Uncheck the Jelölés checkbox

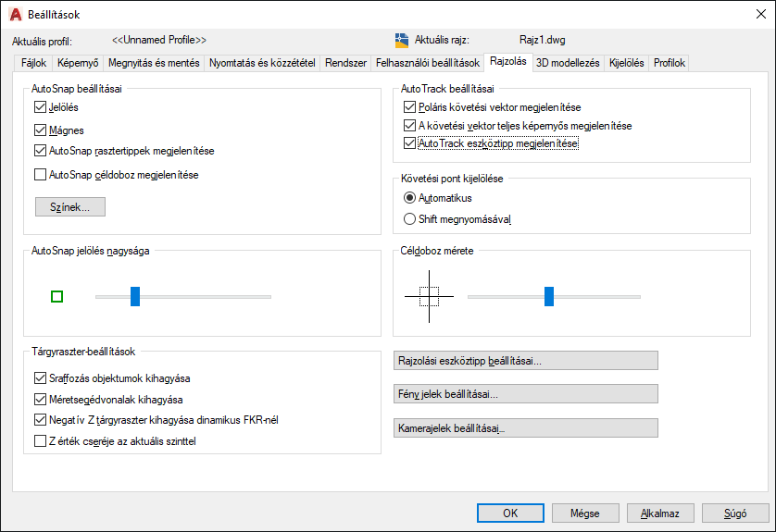pos(40,106)
